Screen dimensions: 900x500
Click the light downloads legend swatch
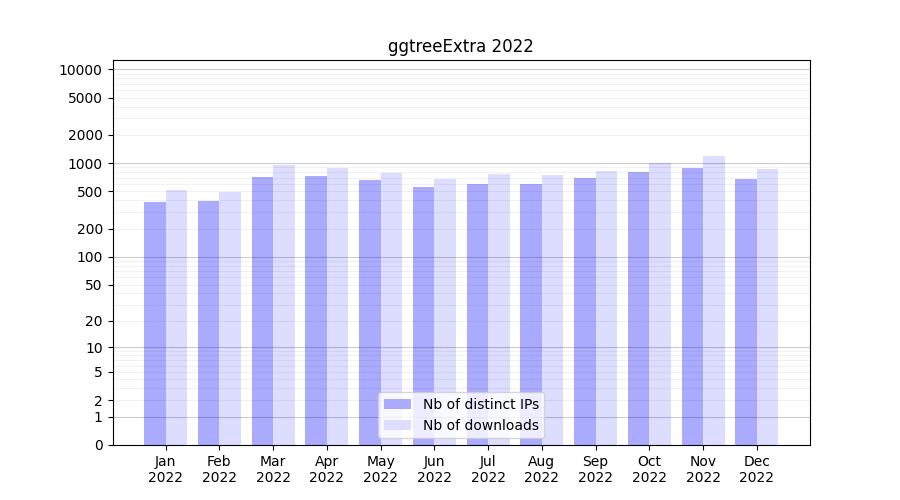click(397, 425)
